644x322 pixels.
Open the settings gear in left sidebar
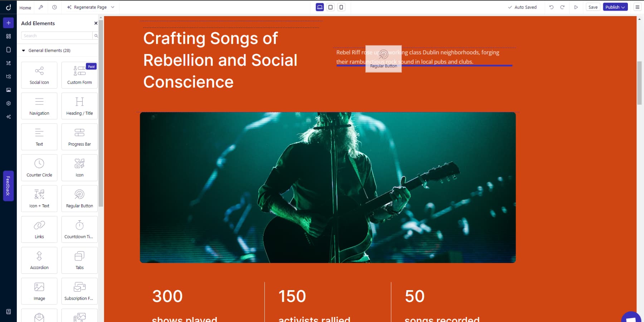tap(8, 103)
